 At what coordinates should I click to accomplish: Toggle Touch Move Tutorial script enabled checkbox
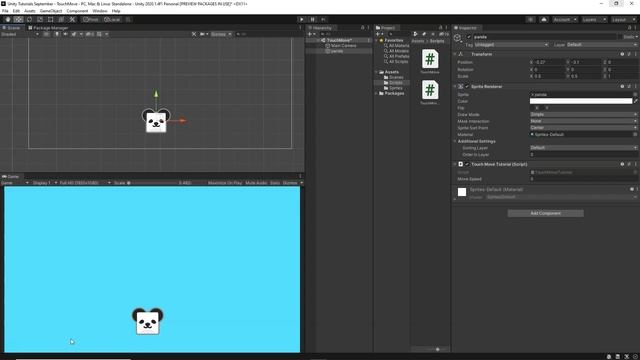click(x=467, y=164)
